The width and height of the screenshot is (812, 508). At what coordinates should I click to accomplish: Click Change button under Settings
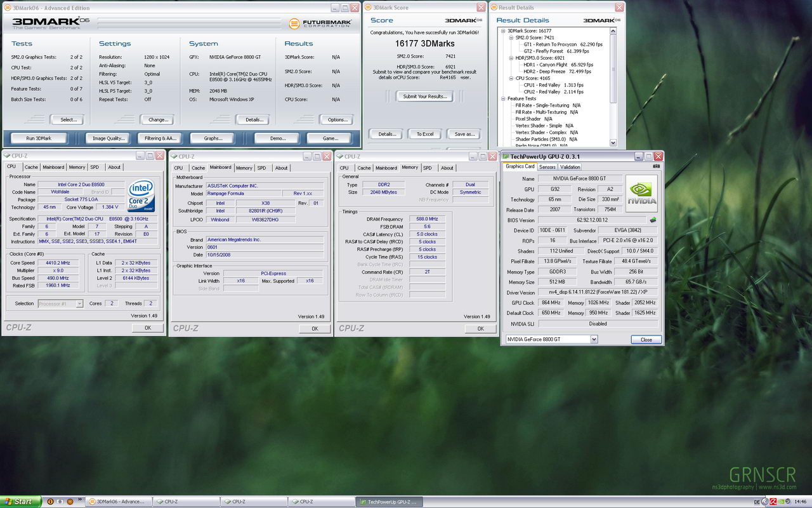tap(158, 119)
